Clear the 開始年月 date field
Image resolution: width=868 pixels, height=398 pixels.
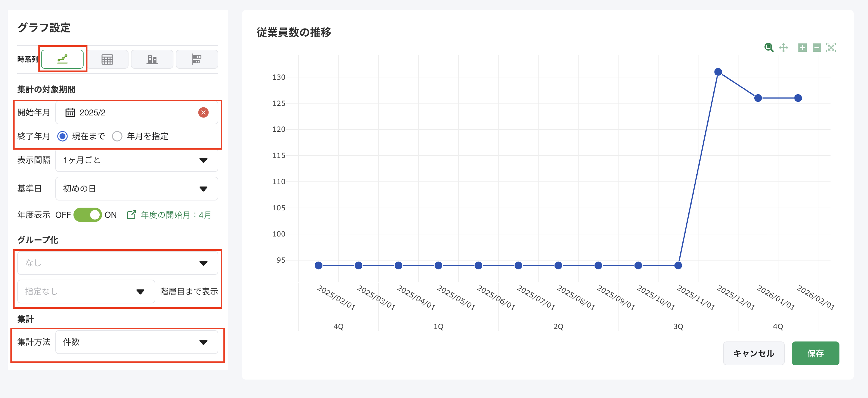[203, 112]
